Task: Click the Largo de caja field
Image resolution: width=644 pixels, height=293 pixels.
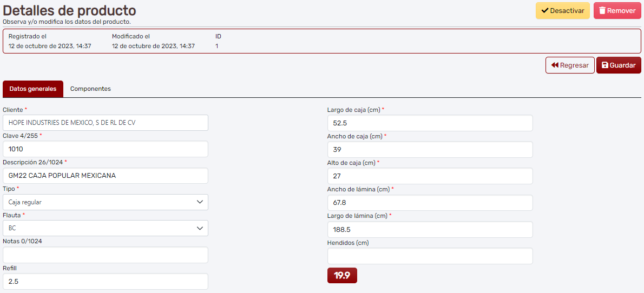Action: tap(430, 123)
